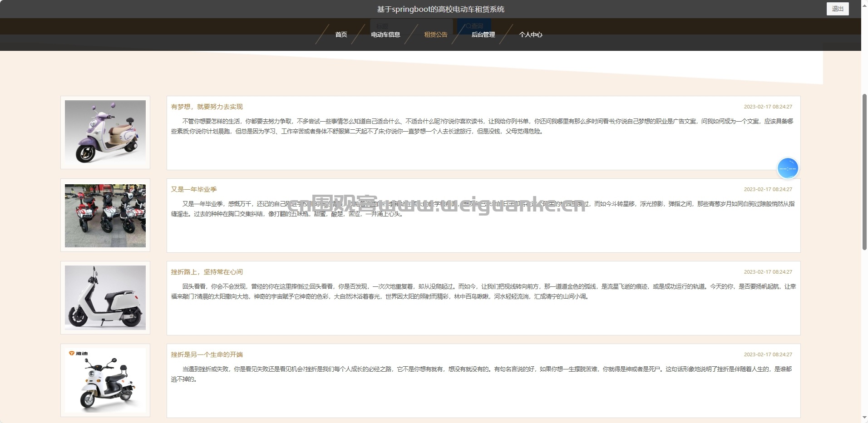
Task: Click timestamp of 有梦想 article
Action: point(768,107)
